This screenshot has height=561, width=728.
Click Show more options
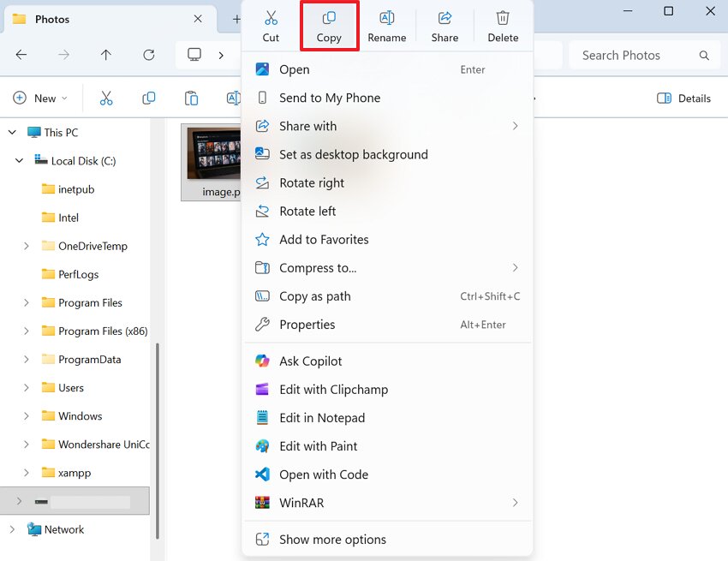387,540
